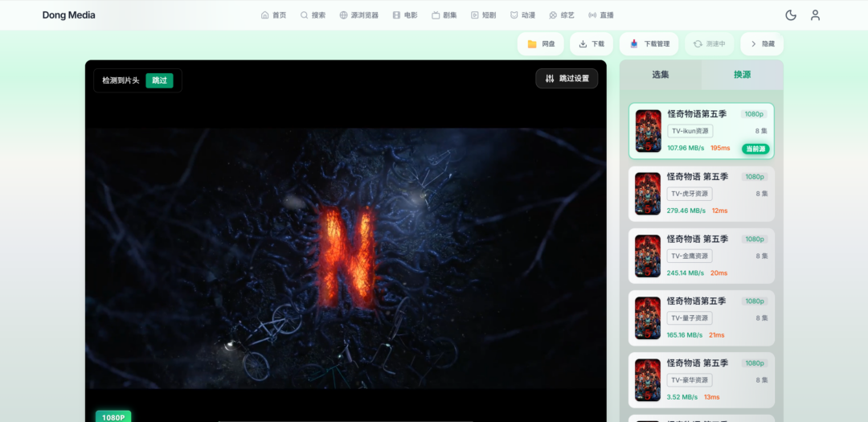Click 1080p tag on TV-ikun资源 card

tap(754, 114)
